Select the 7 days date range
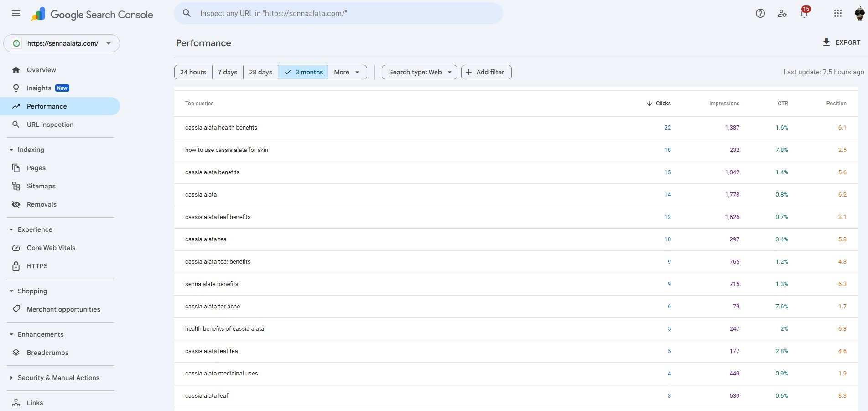Viewport: 868px width, 411px height. click(228, 72)
